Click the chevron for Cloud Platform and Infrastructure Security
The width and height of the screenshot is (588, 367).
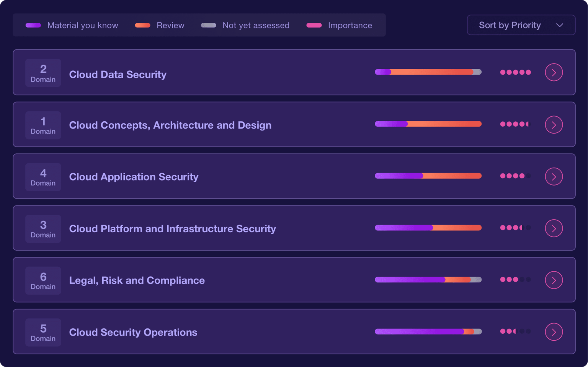tap(554, 228)
